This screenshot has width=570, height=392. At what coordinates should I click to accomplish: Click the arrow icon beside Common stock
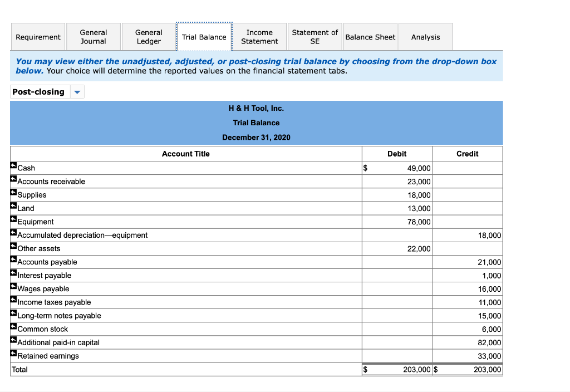coord(13,327)
